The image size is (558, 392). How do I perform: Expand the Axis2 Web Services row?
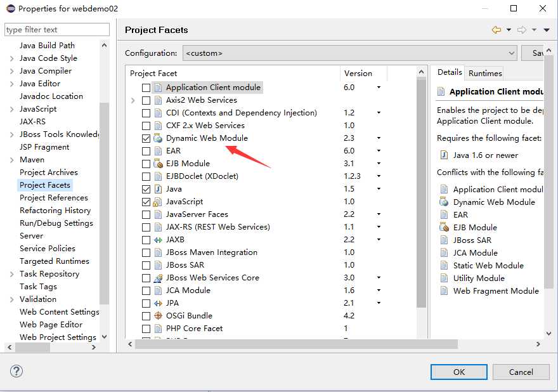click(x=133, y=100)
